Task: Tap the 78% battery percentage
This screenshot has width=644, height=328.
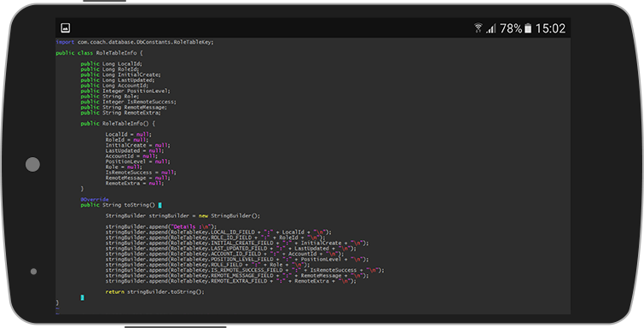Action: coord(511,28)
